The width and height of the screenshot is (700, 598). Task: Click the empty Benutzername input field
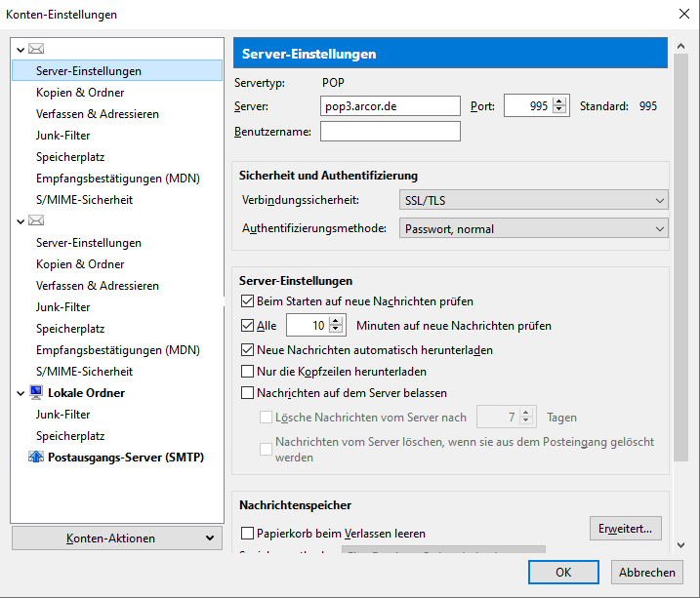391,132
